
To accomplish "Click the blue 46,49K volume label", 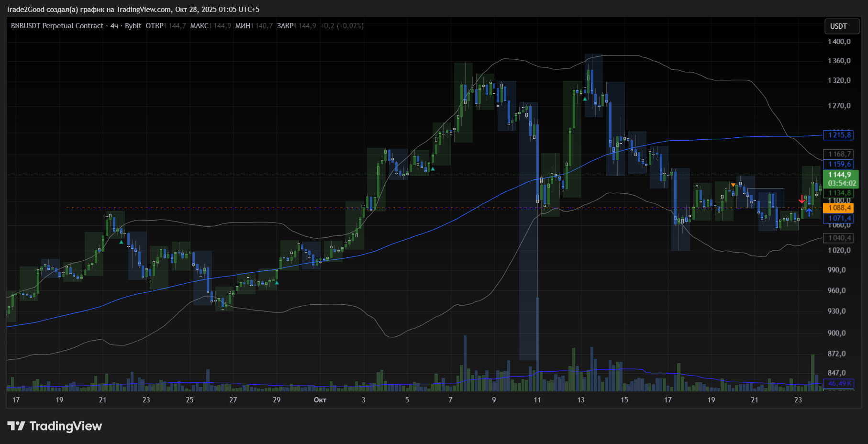I will [839, 383].
